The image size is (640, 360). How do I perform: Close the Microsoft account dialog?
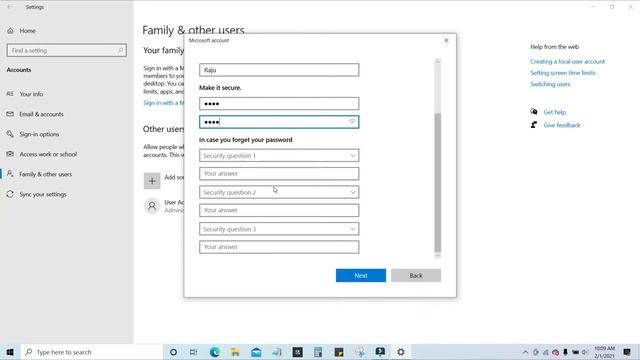446,40
